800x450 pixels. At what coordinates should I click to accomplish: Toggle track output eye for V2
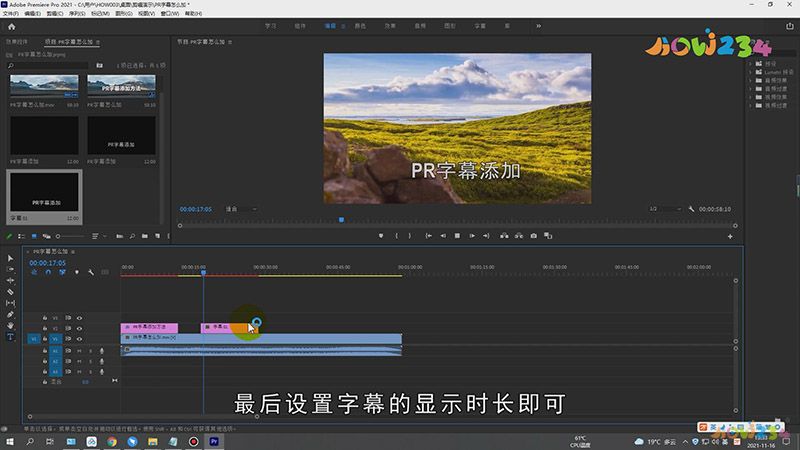pyautogui.click(x=79, y=329)
